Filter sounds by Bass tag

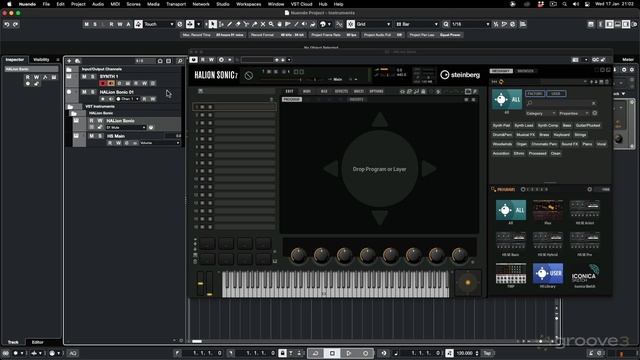point(567,125)
